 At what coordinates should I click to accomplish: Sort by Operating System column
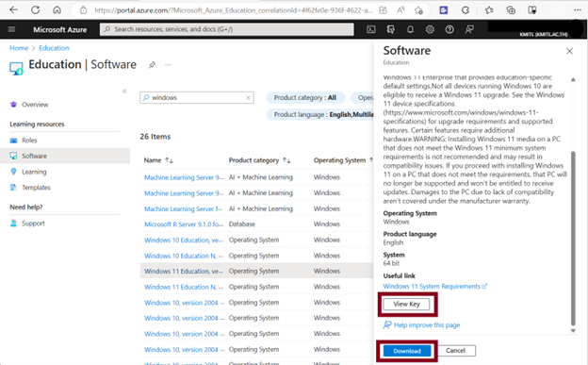pos(343,160)
